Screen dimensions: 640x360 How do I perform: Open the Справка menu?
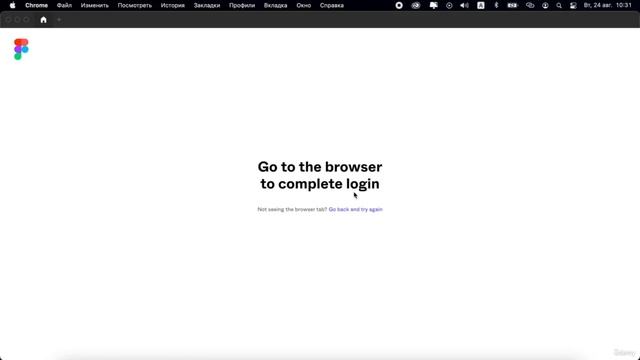(x=331, y=5)
